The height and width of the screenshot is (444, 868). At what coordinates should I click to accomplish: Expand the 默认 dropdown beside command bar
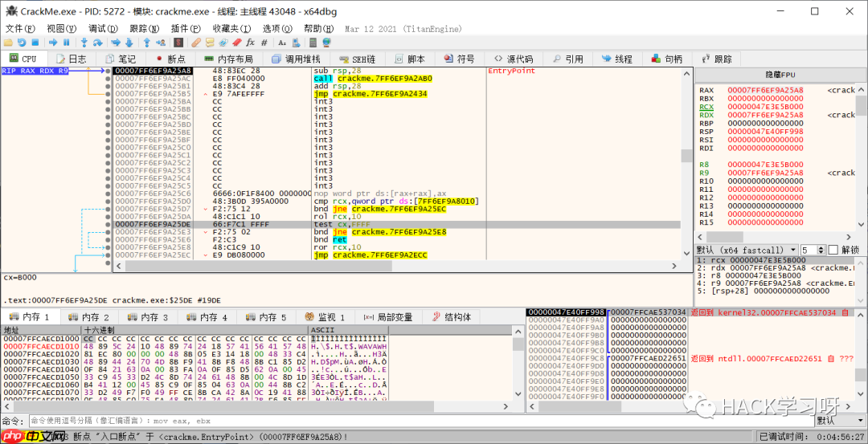(x=839, y=421)
